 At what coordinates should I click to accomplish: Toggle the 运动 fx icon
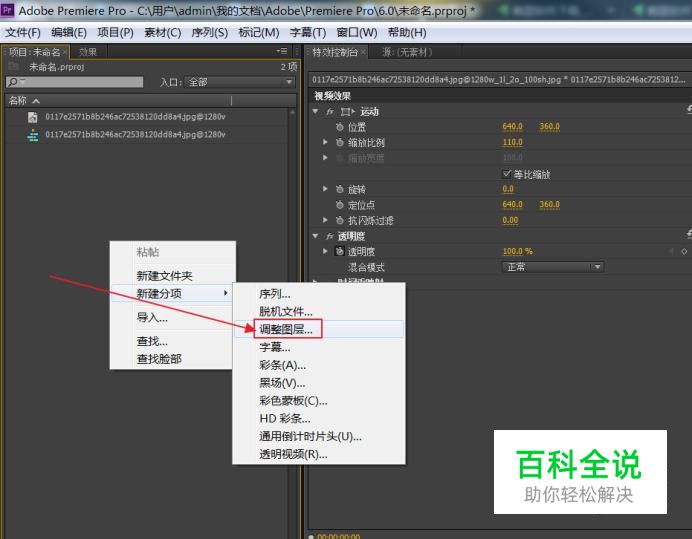coord(330,112)
